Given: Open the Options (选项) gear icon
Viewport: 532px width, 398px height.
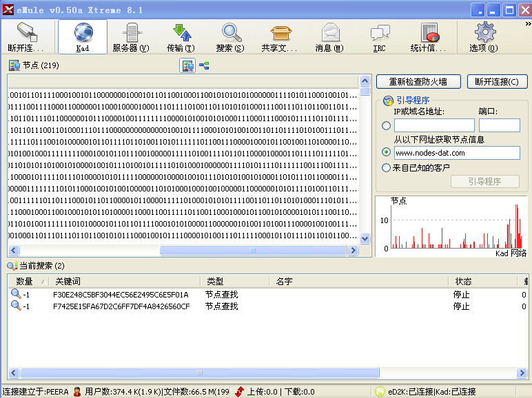Looking at the screenshot, I should pyautogui.click(x=484, y=36).
